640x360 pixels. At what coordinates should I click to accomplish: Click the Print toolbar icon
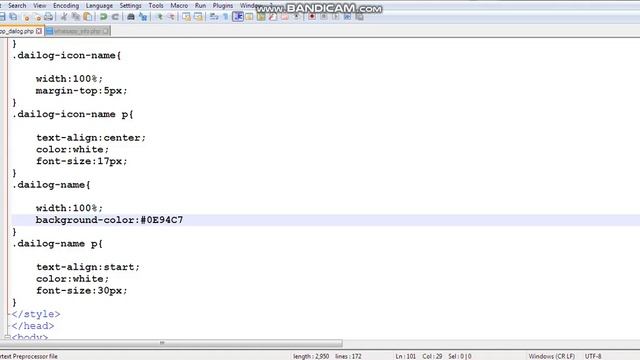tap(49, 17)
